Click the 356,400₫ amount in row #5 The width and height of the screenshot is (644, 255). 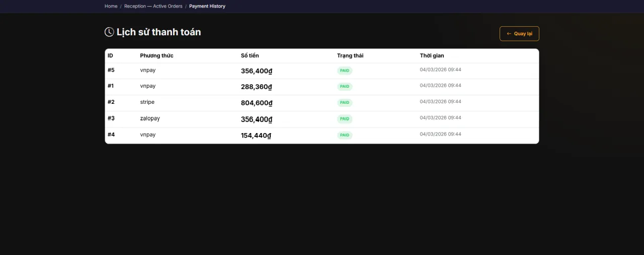257,71
